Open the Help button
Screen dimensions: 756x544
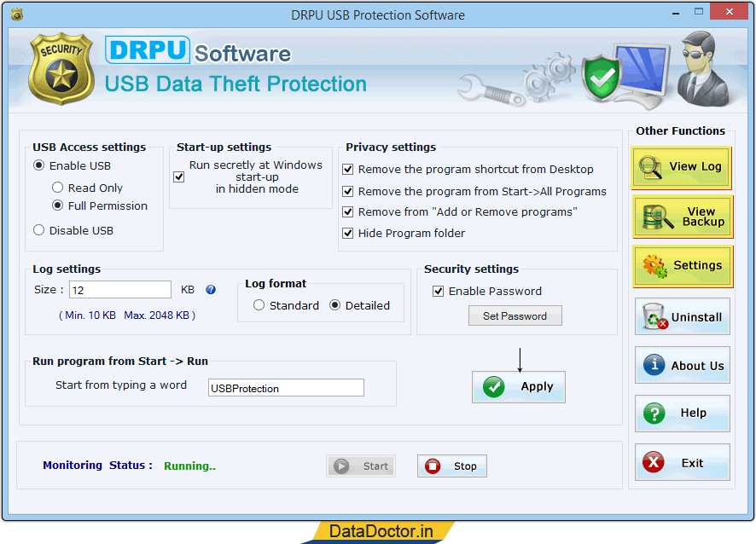point(683,414)
